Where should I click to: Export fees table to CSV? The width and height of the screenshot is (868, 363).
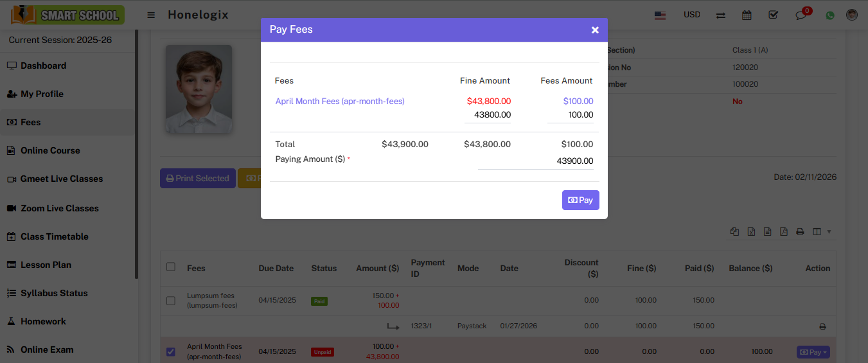[x=768, y=232]
